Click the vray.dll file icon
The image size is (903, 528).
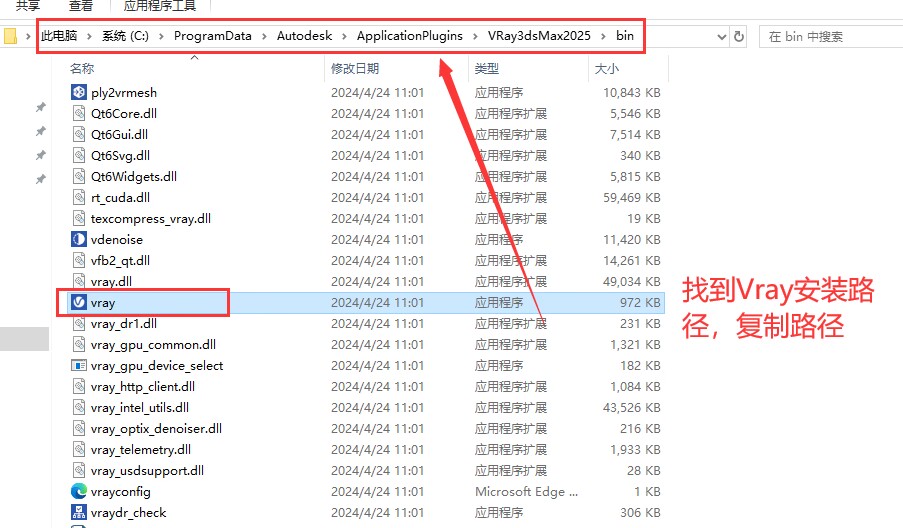79,281
